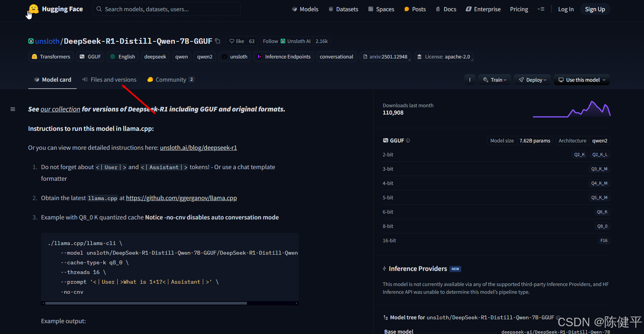Open the github.com/ggerganov/llama.cpp link
The height and width of the screenshot is (334, 644).
[x=182, y=198]
